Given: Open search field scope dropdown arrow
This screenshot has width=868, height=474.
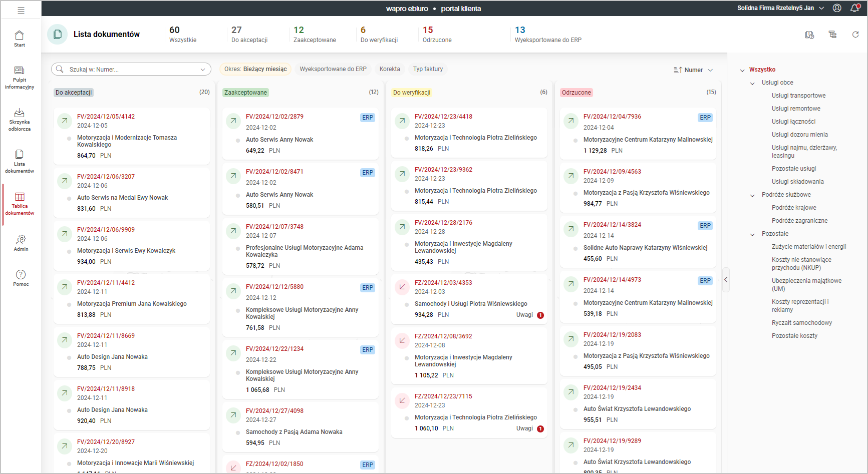Looking at the screenshot, I should coord(203,70).
